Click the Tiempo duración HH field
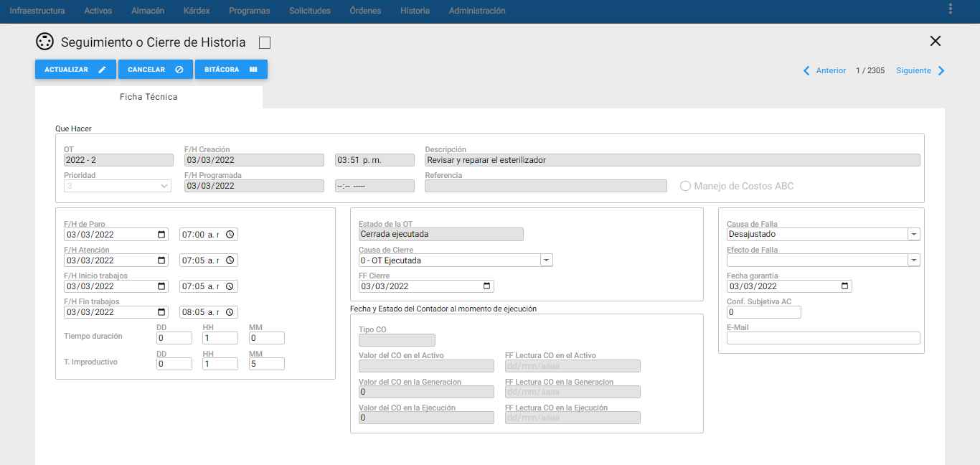 point(220,338)
